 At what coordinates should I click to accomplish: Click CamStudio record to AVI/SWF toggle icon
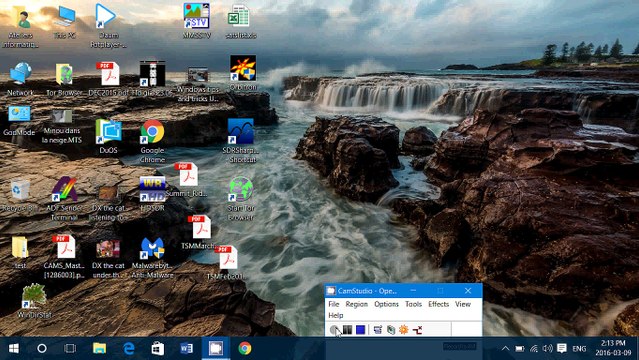click(x=391, y=329)
